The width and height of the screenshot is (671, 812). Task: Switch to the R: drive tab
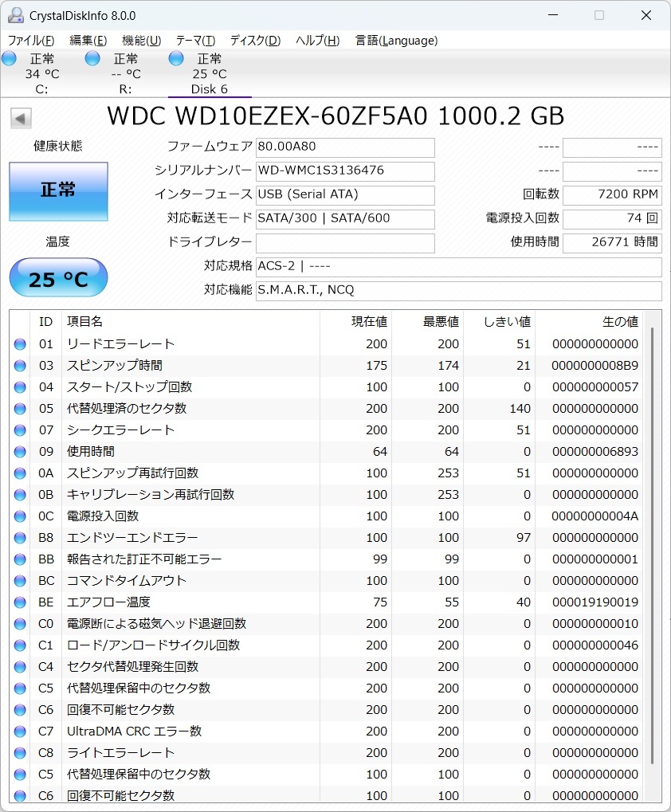click(125, 73)
